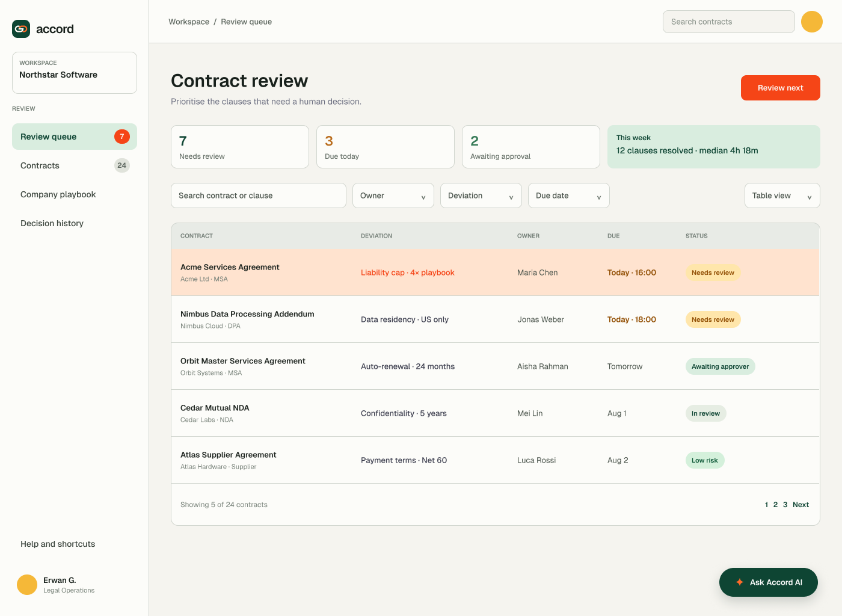
Task: Focus the Search contracts field
Action: (x=729, y=22)
